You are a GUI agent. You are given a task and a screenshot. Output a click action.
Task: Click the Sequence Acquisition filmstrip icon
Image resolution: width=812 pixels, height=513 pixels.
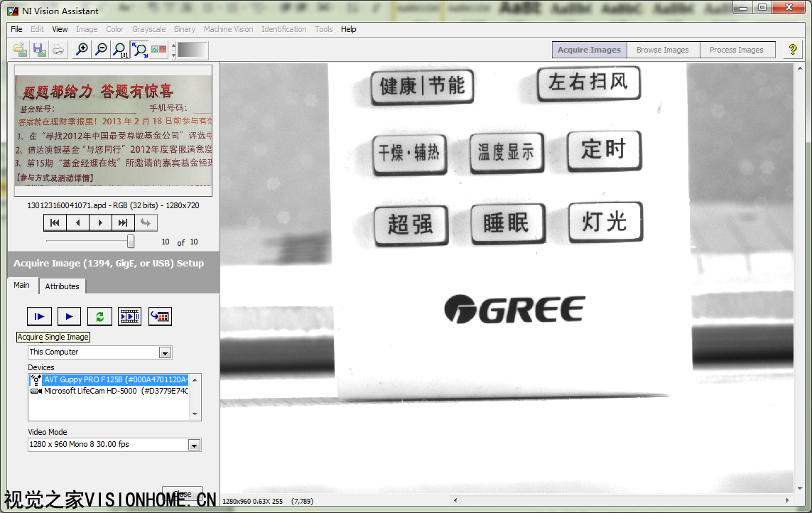point(129,316)
